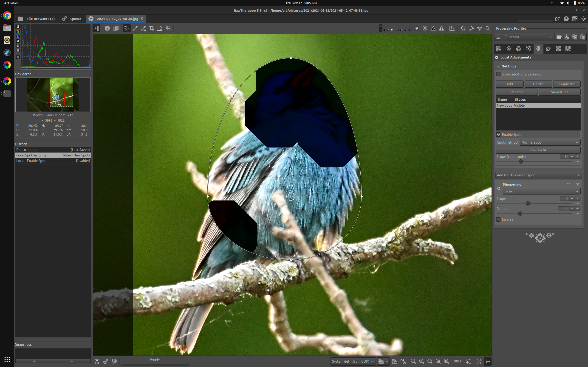The image size is (588, 367).
Task: Open the Custom processing profile dropdown
Action: coord(528,37)
